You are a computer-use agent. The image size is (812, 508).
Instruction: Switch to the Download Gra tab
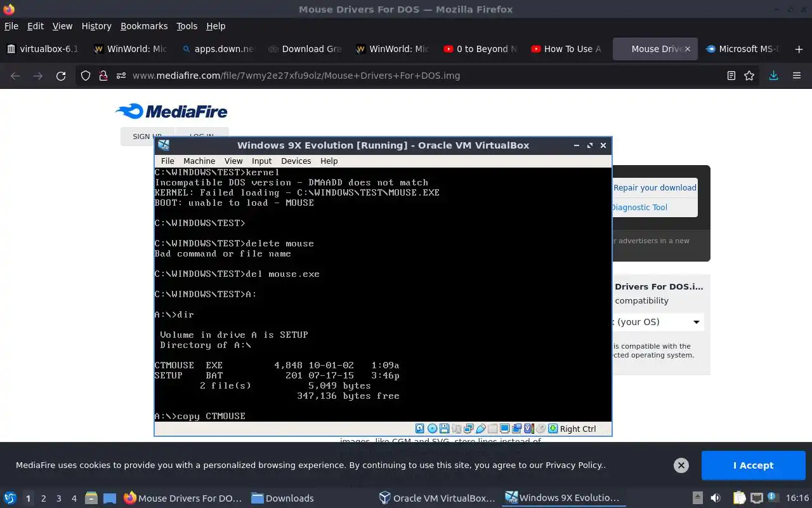[x=305, y=49]
